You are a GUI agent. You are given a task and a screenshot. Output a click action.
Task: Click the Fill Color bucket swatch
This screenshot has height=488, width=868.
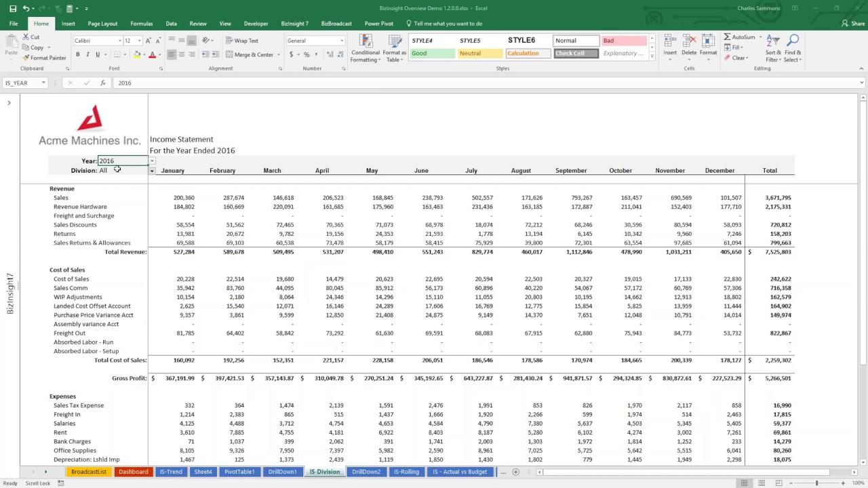[x=137, y=54]
